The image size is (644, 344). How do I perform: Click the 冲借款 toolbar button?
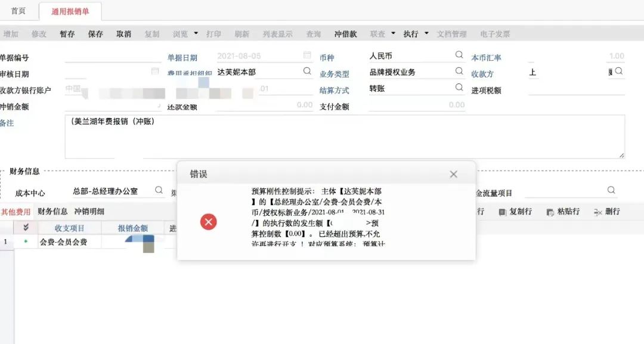[x=345, y=34]
